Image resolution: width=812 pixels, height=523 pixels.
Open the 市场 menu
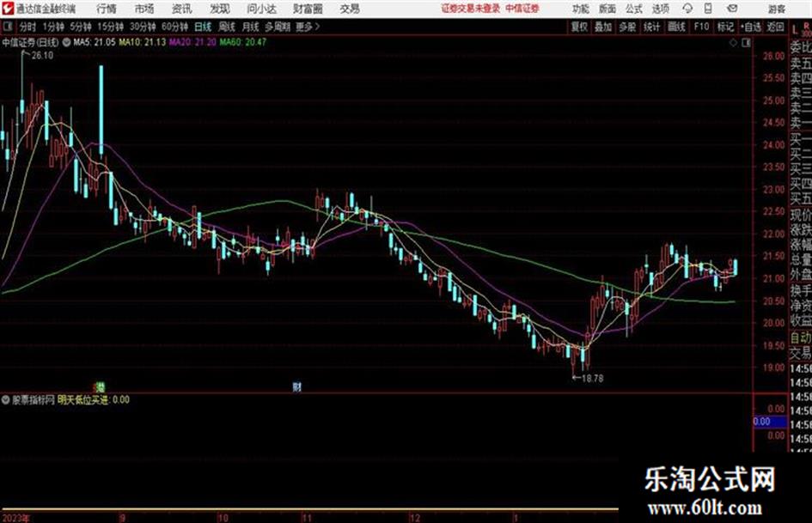tap(144, 9)
